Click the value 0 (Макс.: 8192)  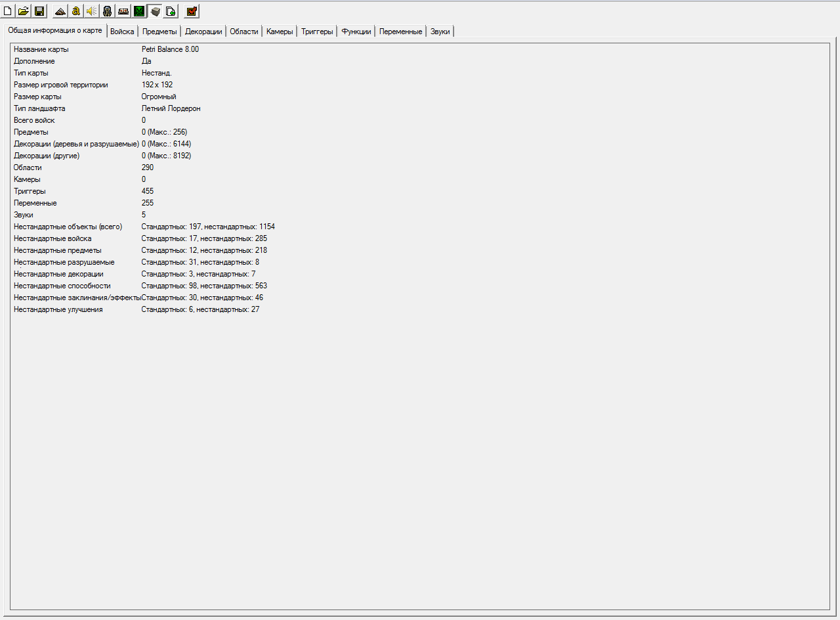(x=167, y=156)
